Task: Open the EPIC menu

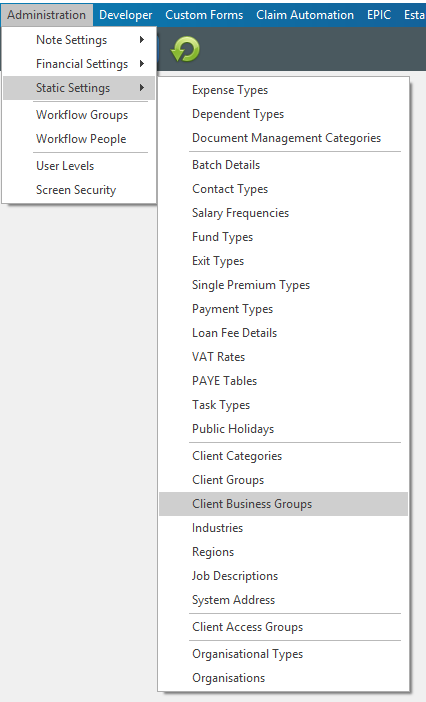Action: tap(379, 15)
